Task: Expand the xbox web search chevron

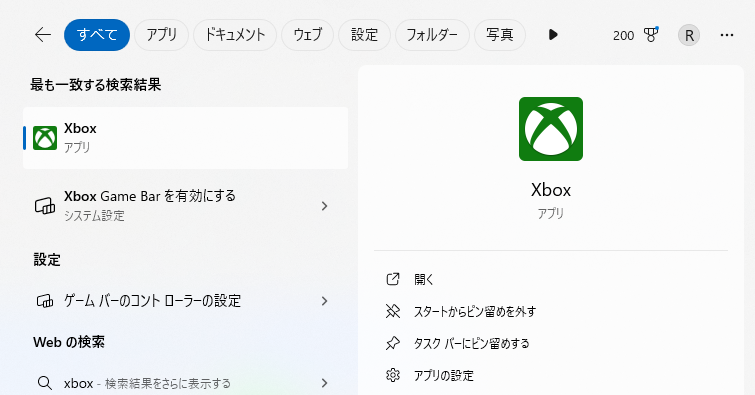Action: click(325, 383)
